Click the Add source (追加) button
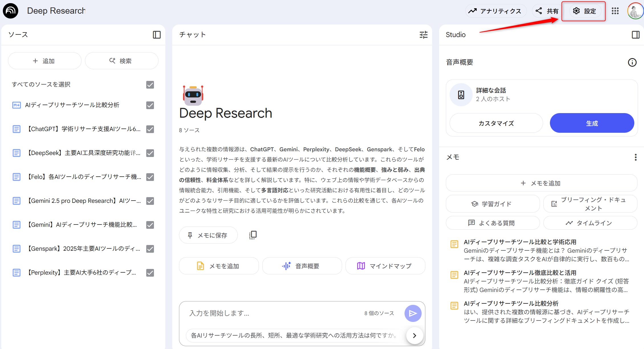This screenshot has width=644, height=349. 44,61
